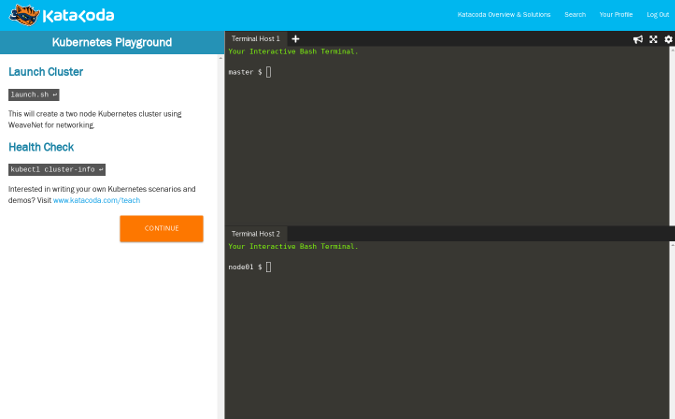The height and width of the screenshot is (419, 675).
Task: Open Katacoda Overview & Solutions
Action: click(504, 15)
